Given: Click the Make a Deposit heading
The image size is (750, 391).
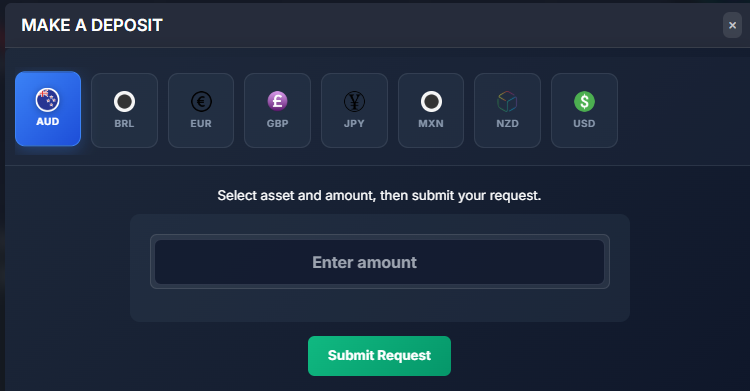Looking at the screenshot, I should pos(92,25).
